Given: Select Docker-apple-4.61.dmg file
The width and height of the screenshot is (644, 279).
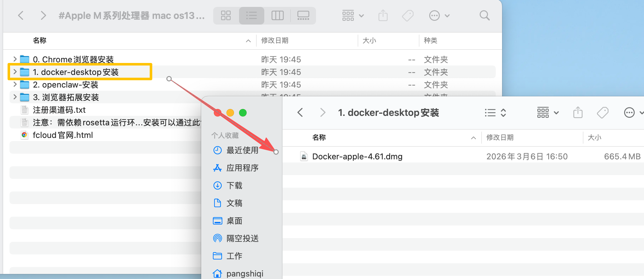Looking at the screenshot, I should pyautogui.click(x=357, y=157).
